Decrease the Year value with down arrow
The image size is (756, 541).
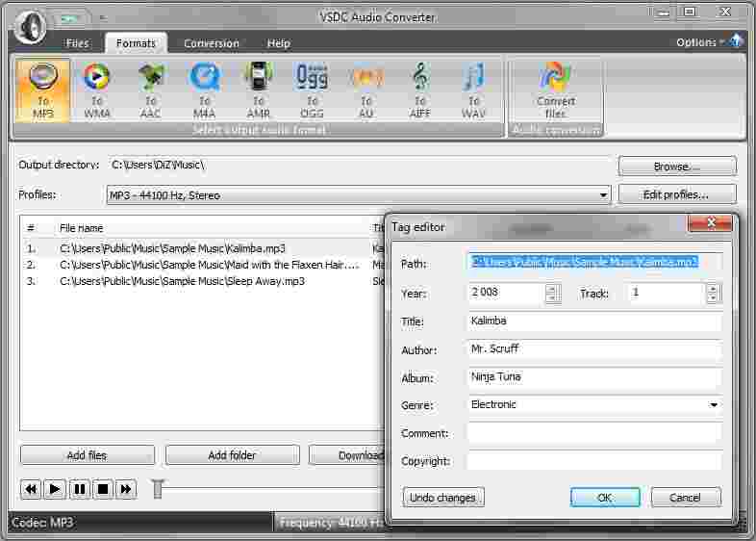(552, 297)
